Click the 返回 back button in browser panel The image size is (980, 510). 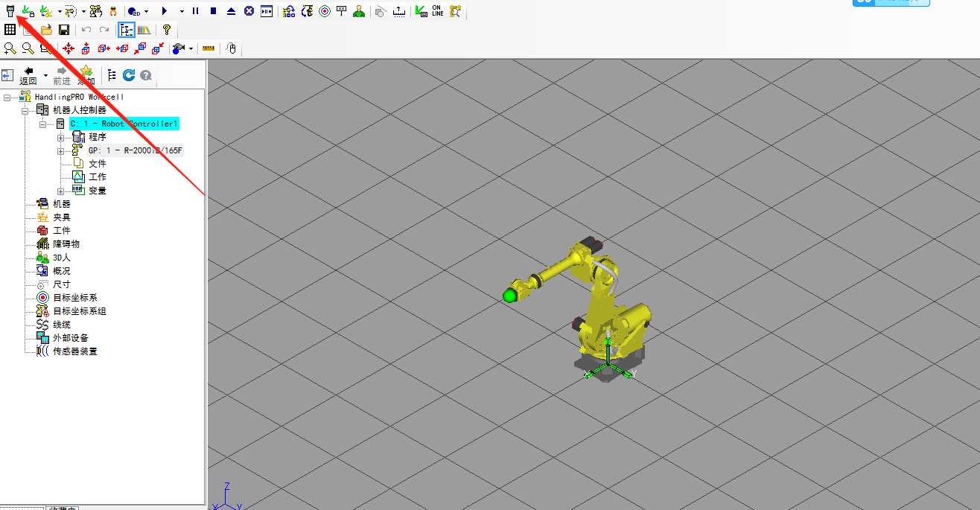click(28, 75)
